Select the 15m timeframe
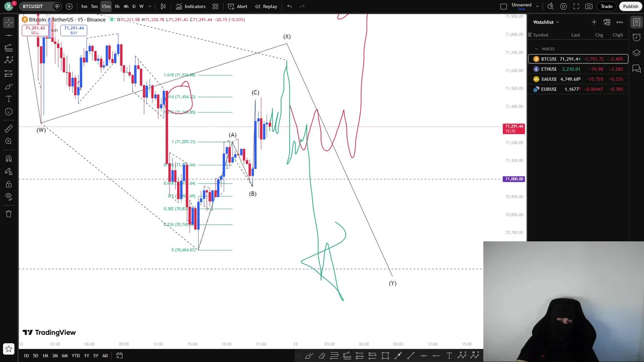Screen dimensions: 644x362 (x=106, y=7)
